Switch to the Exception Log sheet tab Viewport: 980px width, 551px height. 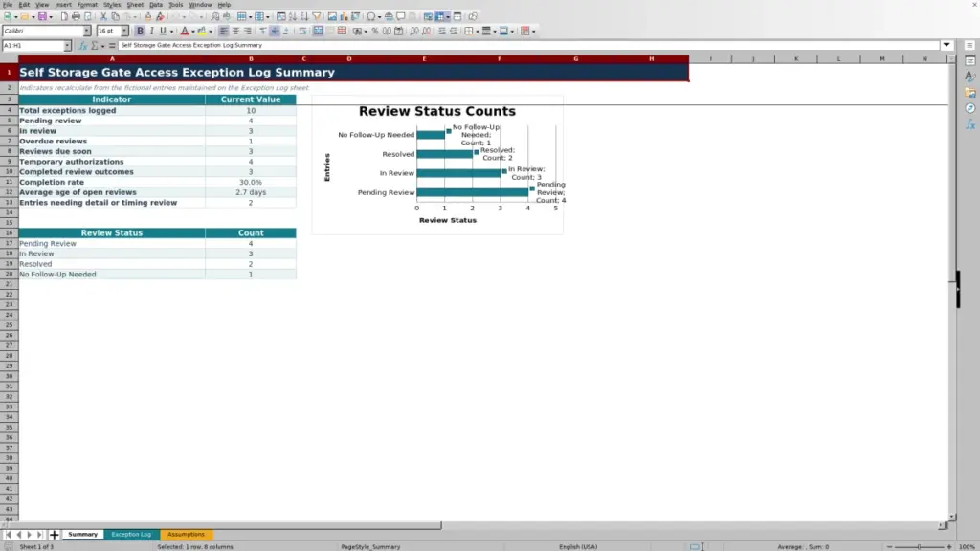click(x=131, y=535)
